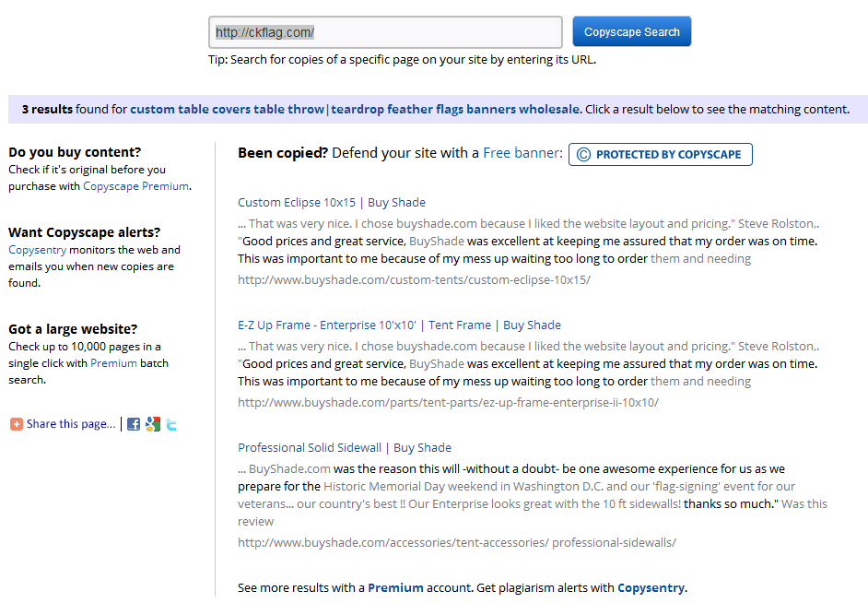Click the ez-up-frame-enterprise-ii-10x10 URL text

(x=449, y=403)
